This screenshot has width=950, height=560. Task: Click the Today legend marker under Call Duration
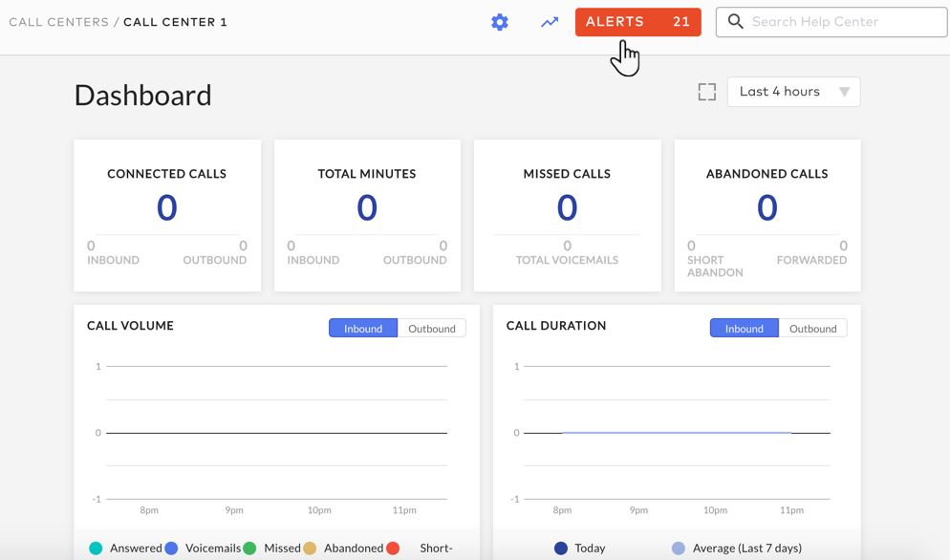[560, 548]
